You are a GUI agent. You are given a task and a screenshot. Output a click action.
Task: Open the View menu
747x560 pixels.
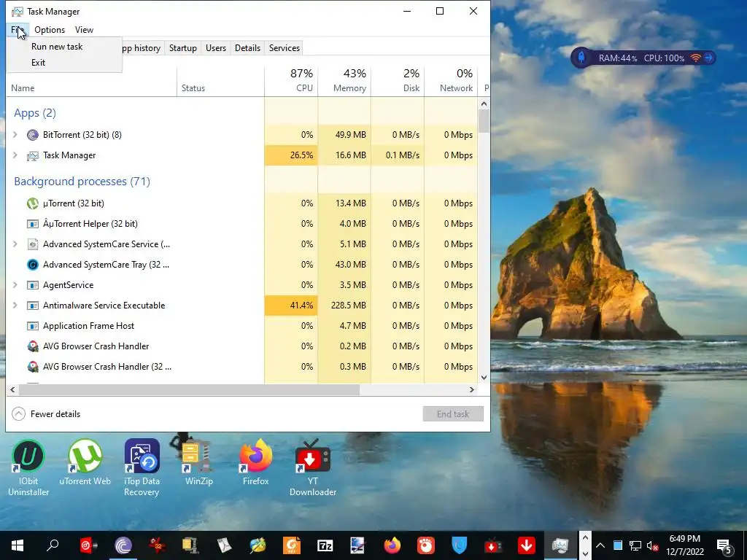point(84,29)
